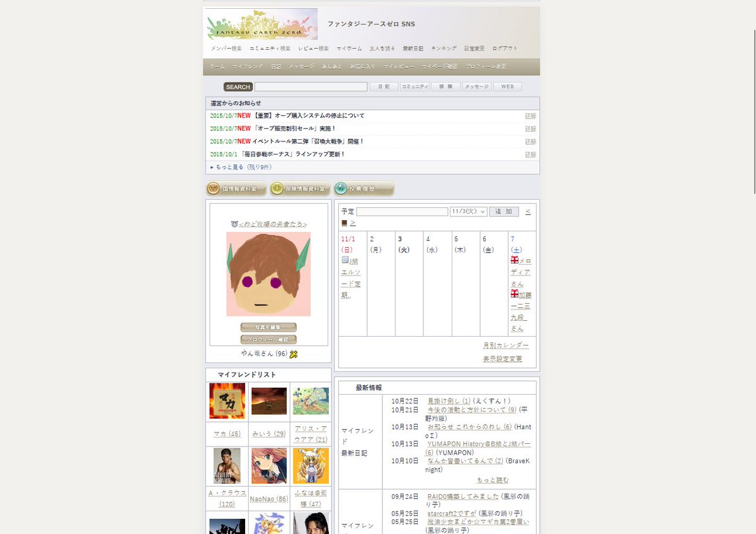
Task: Click もっと読む under friend diaries
Action: pos(493,480)
